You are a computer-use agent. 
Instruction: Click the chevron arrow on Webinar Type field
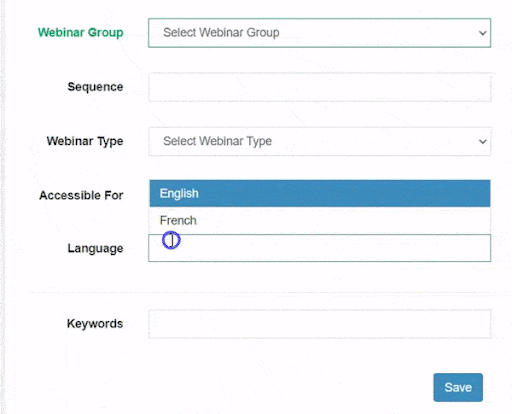point(482,142)
